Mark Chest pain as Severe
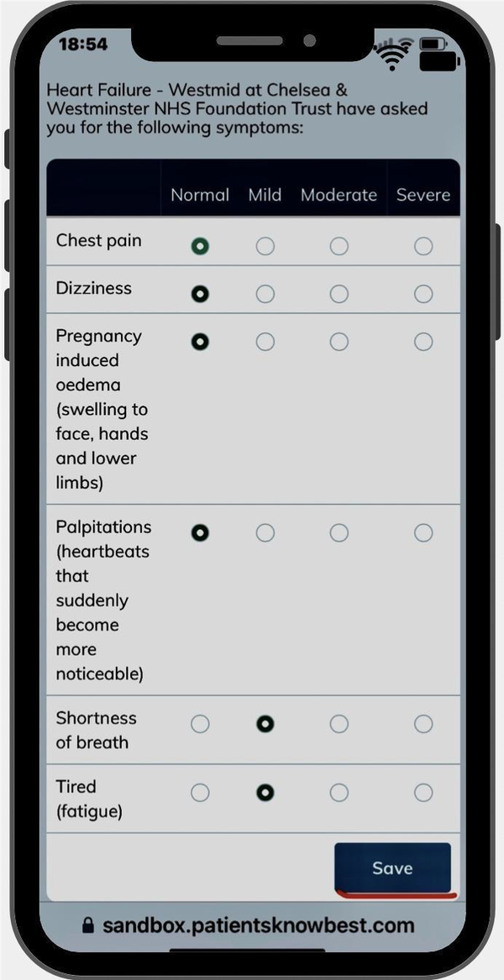The width and height of the screenshot is (504, 980). (423, 246)
